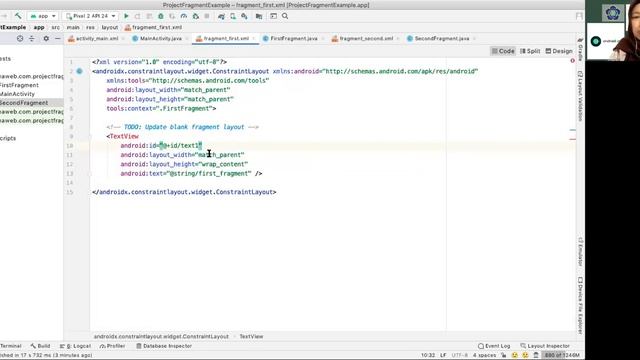The height and width of the screenshot is (360, 640).
Task: Click the Make Project hammer icon
Action: [x=18, y=16]
